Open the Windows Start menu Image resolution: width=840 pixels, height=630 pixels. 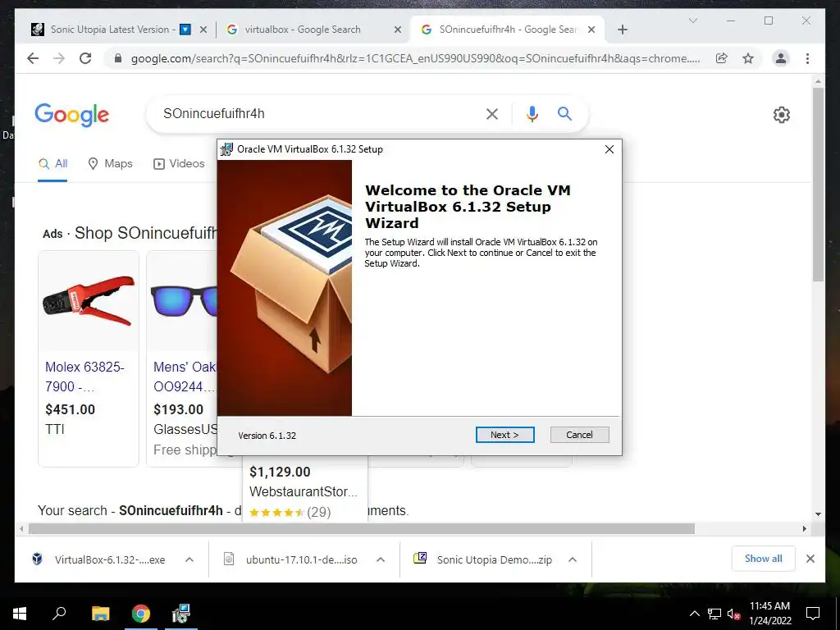click(20, 614)
